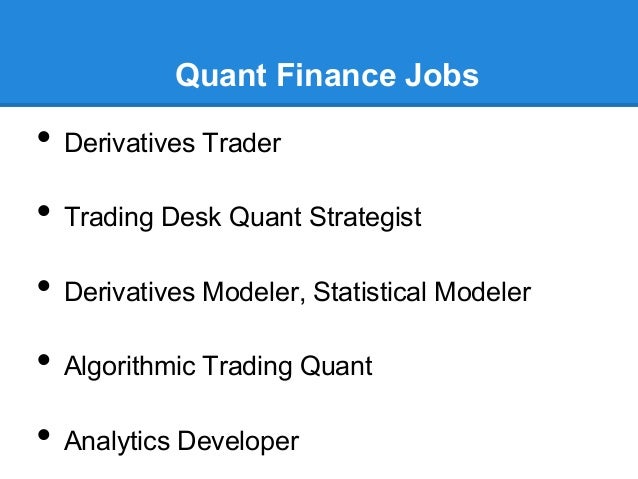Click the word Strategist in the second bullet

[365, 217]
